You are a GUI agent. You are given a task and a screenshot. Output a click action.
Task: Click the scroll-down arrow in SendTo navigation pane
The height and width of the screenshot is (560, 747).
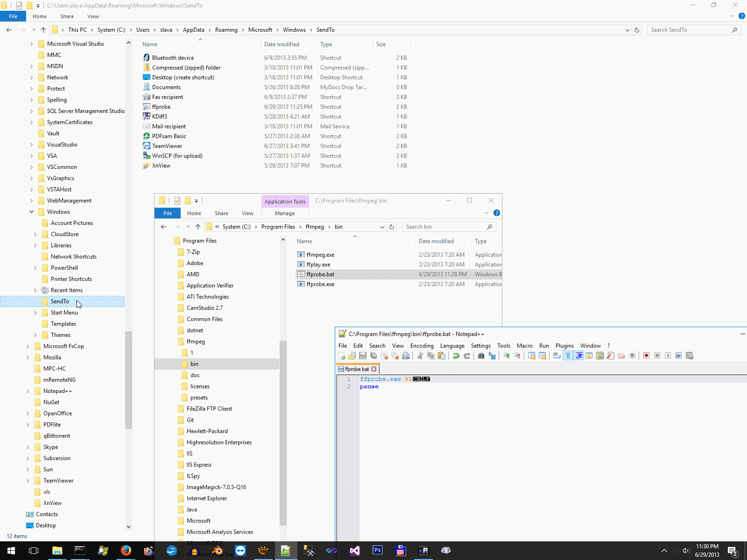[128, 527]
